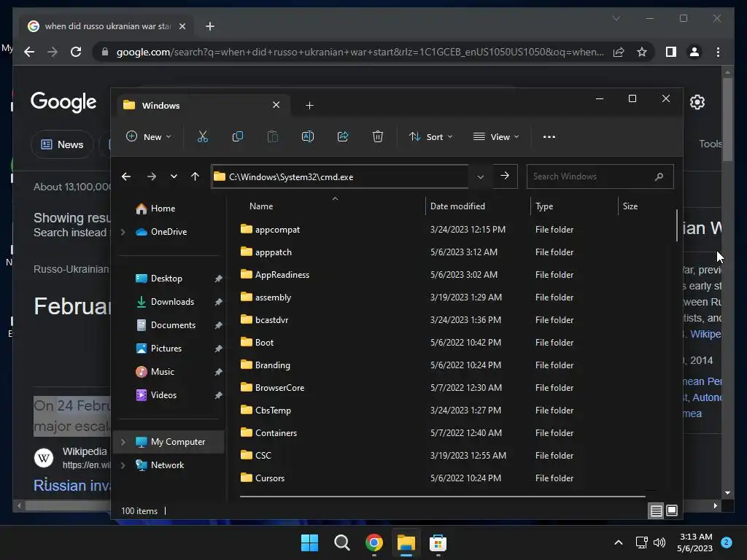Image resolution: width=747 pixels, height=560 pixels.
Task: Open Chrome profile avatar icon
Action: pyautogui.click(x=694, y=52)
